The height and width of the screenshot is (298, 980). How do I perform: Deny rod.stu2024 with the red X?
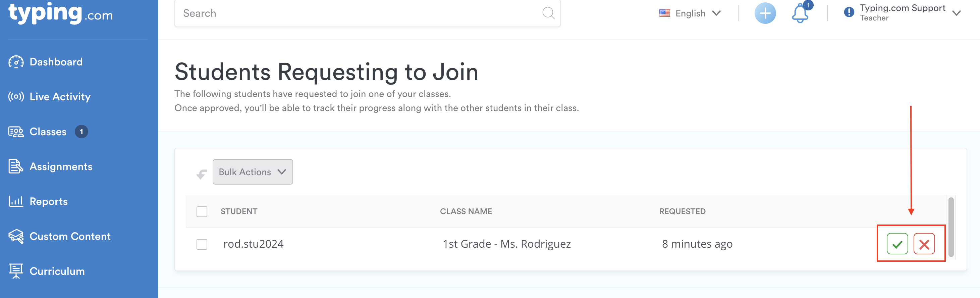pos(924,244)
